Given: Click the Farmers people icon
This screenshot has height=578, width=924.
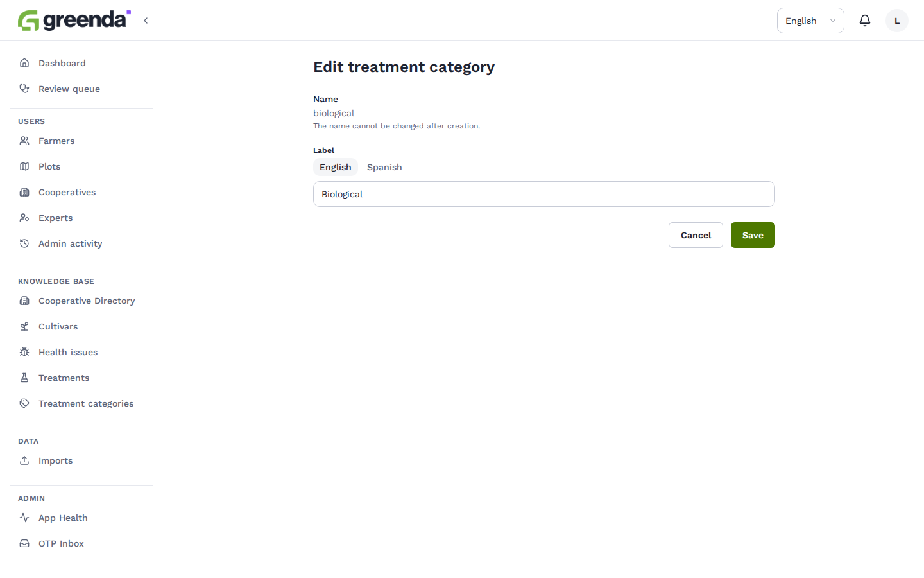Looking at the screenshot, I should pyautogui.click(x=24, y=141).
